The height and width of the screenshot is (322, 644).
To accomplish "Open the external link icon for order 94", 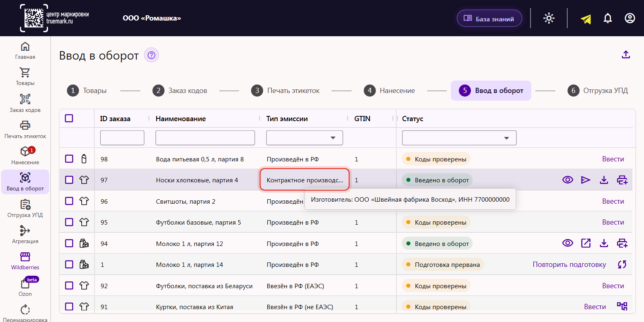I will [x=586, y=243].
